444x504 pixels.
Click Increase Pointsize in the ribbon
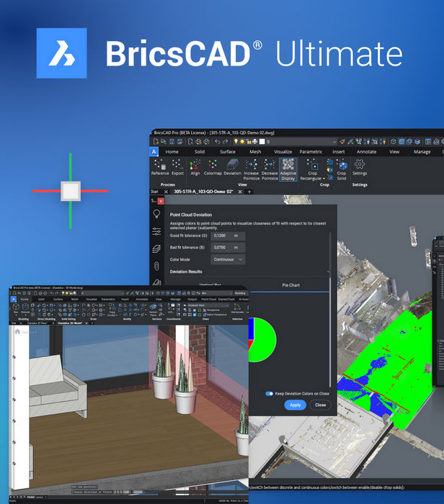coord(252,169)
